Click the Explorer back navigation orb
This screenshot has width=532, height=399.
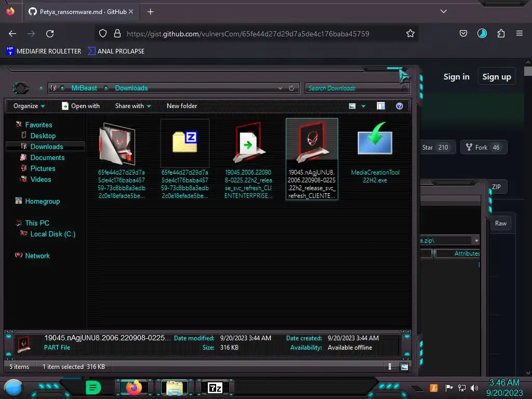pyautogui.click(x=21, y=88)
